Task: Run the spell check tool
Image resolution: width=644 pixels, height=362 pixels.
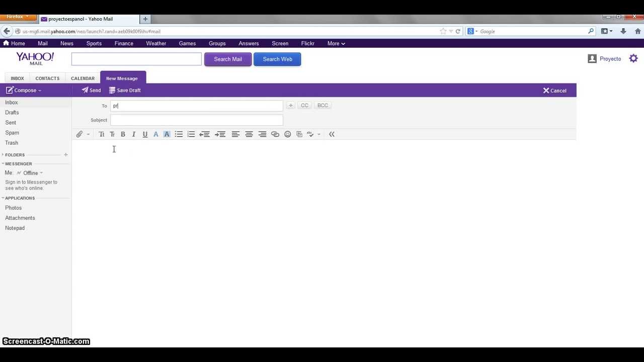Action: pyautogui.click(x=310, y=134)
